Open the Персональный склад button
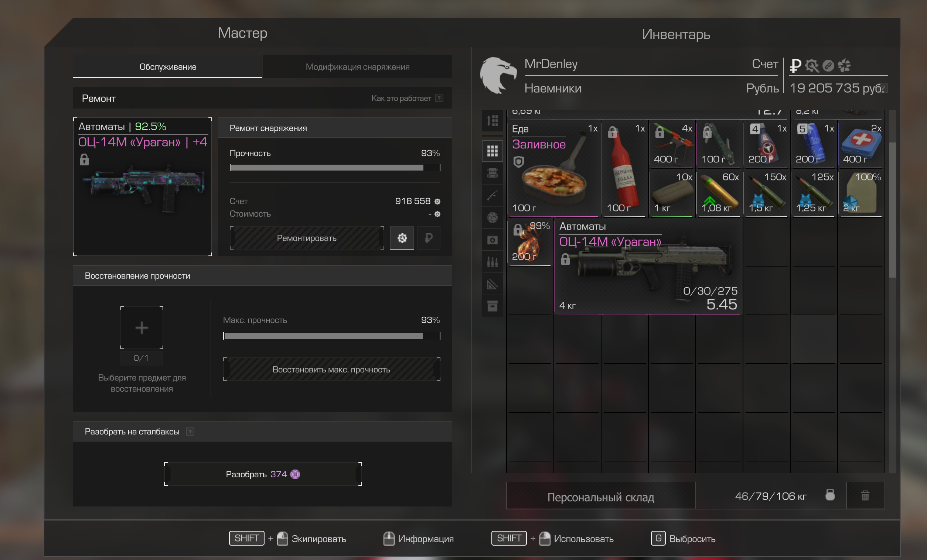Image resolution: width=927 pixels, height=560 pixels. pyautogui.click(x=601, y=496)
